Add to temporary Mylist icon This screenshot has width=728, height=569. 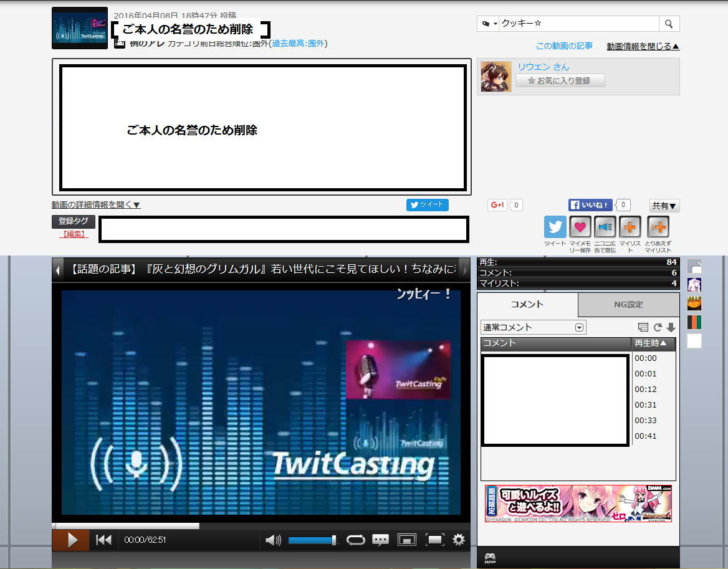point(658,227)
